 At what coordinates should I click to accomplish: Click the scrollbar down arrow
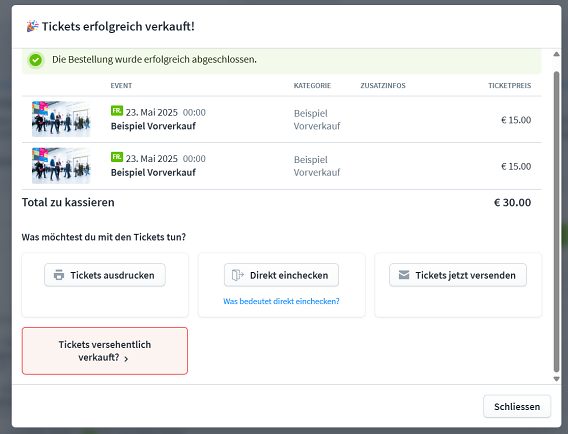pos(556,379)
